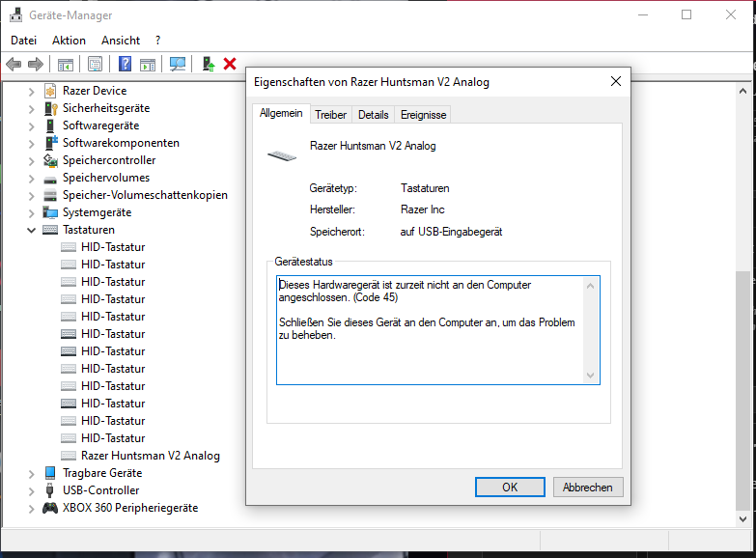This screenshot has height=558, width=756.
Task: Collapse the Tastaturen node
Action: [31, 230]
